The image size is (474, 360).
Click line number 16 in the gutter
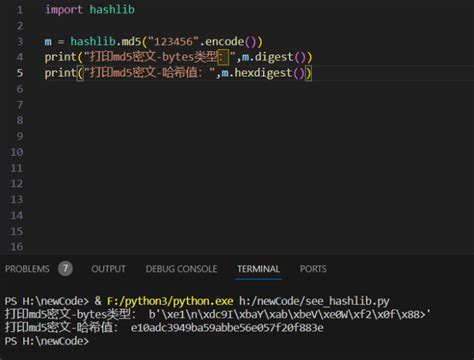click(x=17, y=247)
